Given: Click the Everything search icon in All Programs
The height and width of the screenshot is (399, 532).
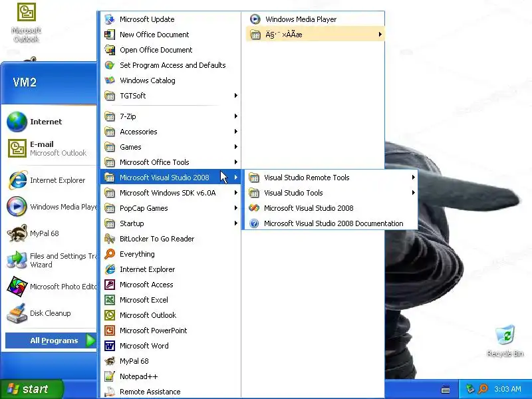Looking at the screenshot, I should pyautogui.click(x=110, y=254).
